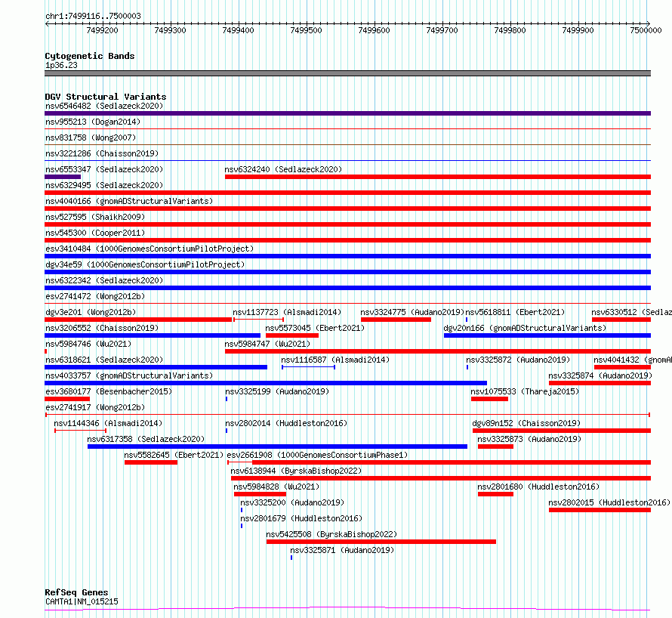This screenshot has height=618, width=672.
Task: Click the red bar under nsv5425508
Action: pyautogui.click(x=381, y=542)
